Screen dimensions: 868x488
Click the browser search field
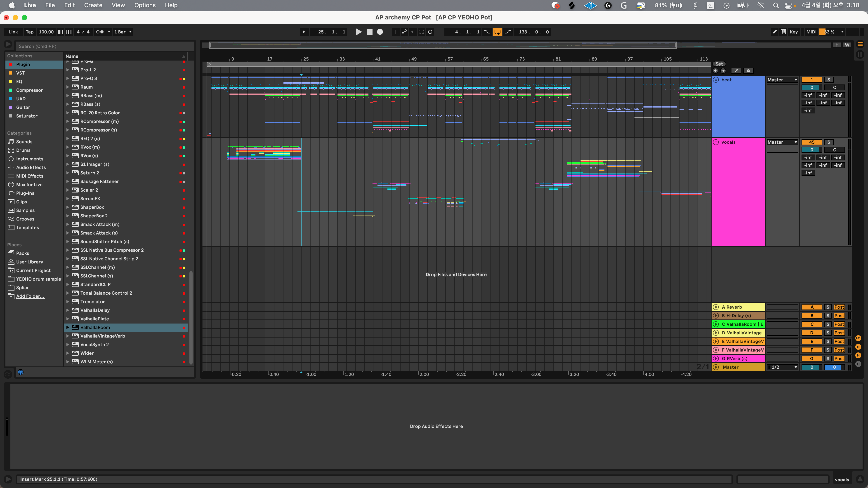tap(105, 46)
